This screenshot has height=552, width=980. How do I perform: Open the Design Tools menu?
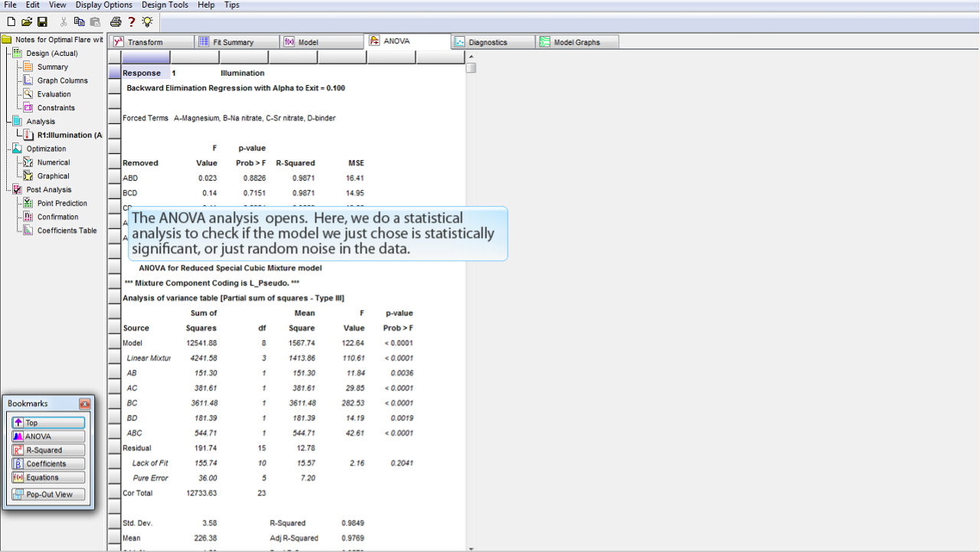coord(165,5)
